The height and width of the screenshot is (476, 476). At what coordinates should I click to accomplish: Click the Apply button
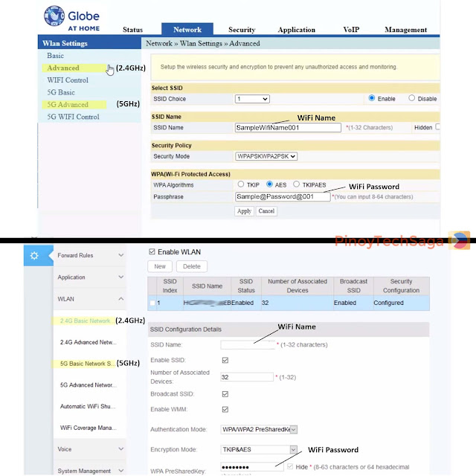pyautogui.click(x=244, y=211)
